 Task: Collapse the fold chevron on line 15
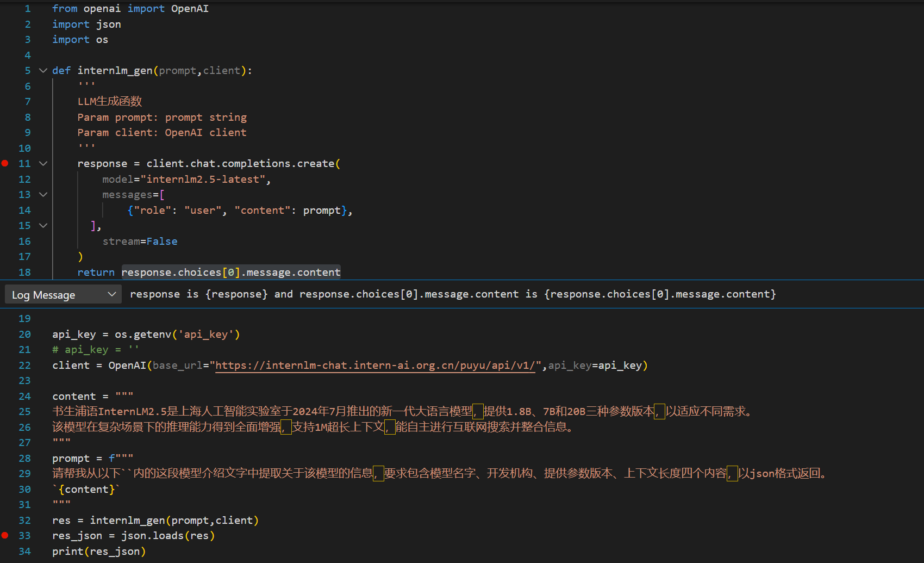(x=43, y=225)
